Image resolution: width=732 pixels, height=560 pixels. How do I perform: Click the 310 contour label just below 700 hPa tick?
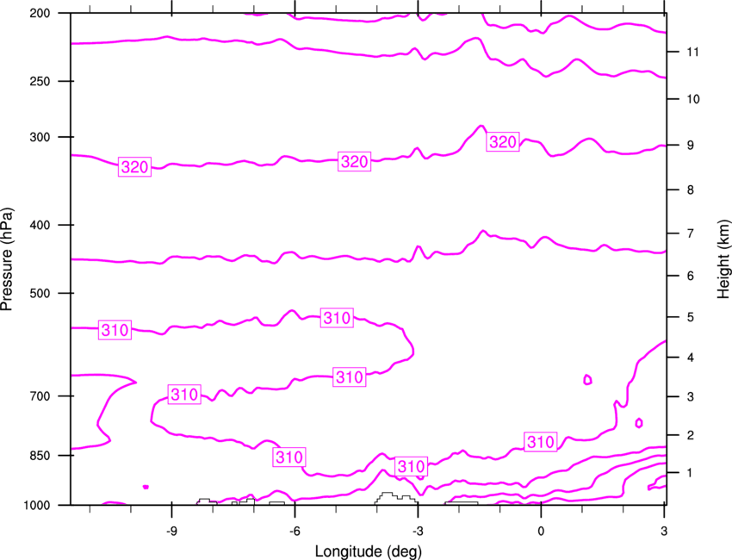(x=184, y=395)
